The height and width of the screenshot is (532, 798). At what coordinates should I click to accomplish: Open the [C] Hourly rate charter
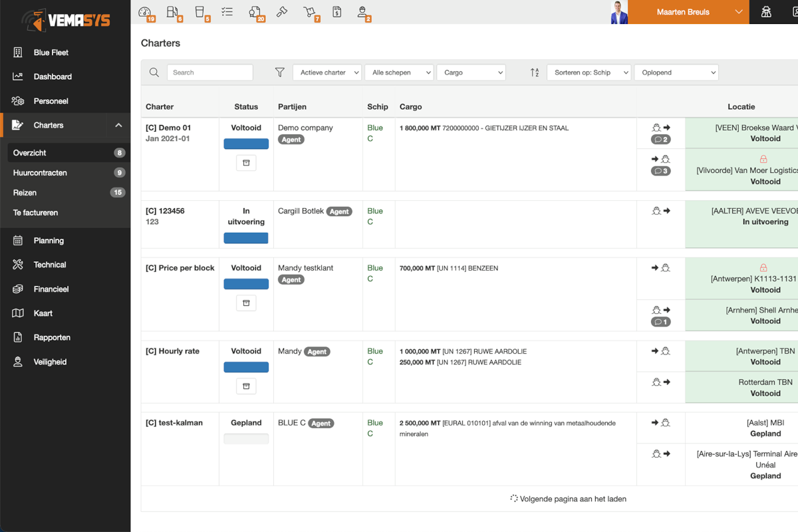(172, 351)
